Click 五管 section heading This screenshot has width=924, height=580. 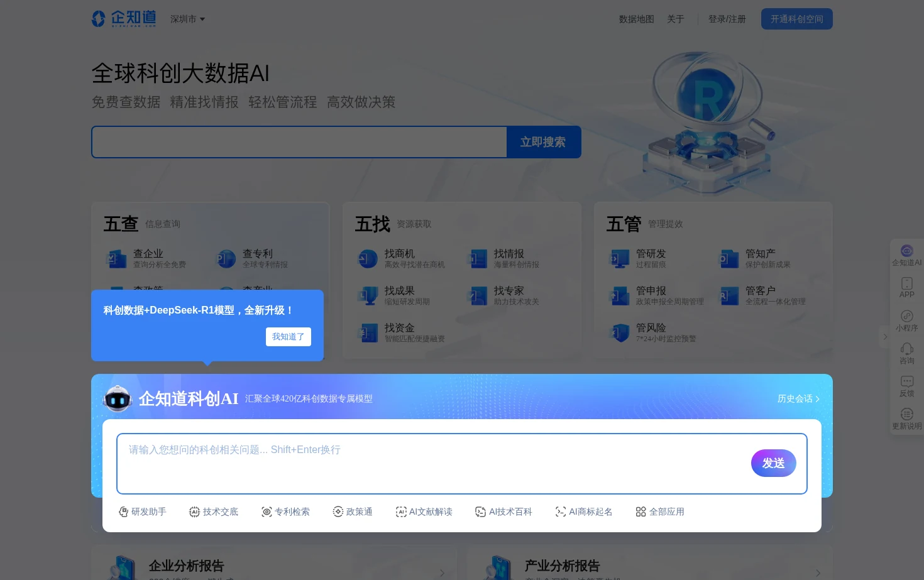[624, 224]
